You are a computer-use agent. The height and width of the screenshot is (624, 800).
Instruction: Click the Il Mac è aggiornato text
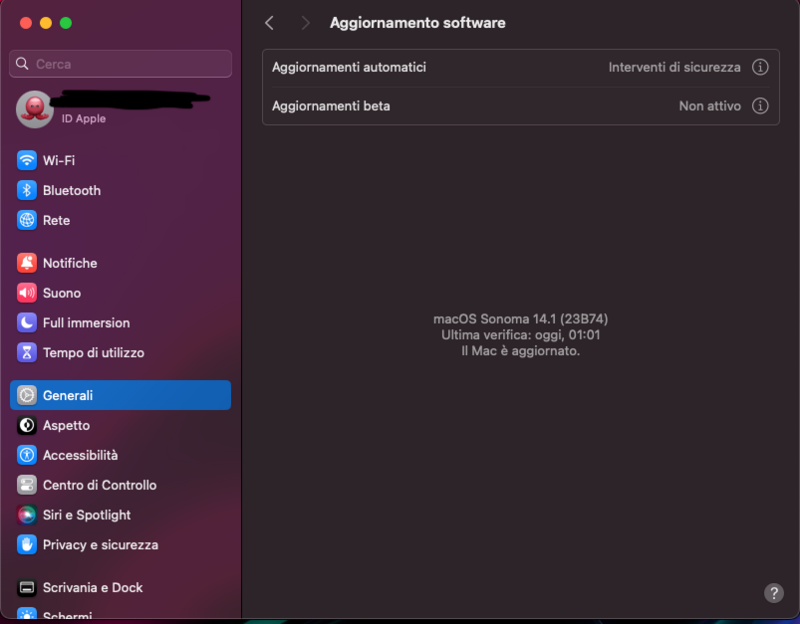tap(520, 351)
